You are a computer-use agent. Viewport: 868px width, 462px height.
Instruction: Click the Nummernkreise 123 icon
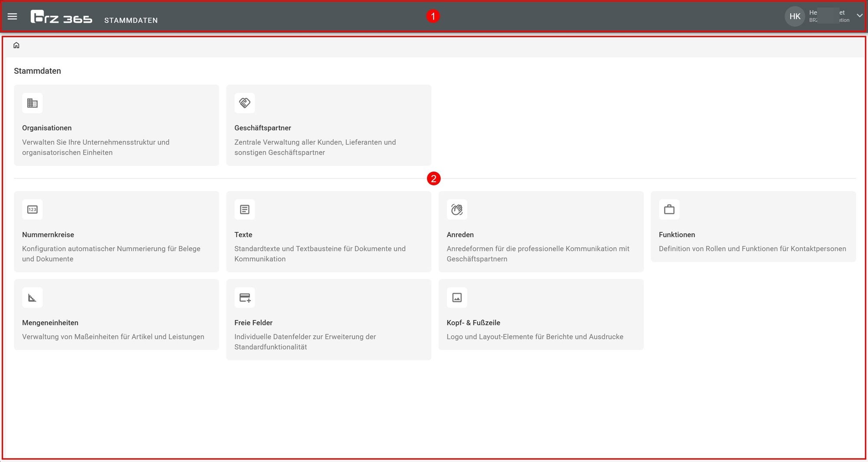(x=33, y=210)
